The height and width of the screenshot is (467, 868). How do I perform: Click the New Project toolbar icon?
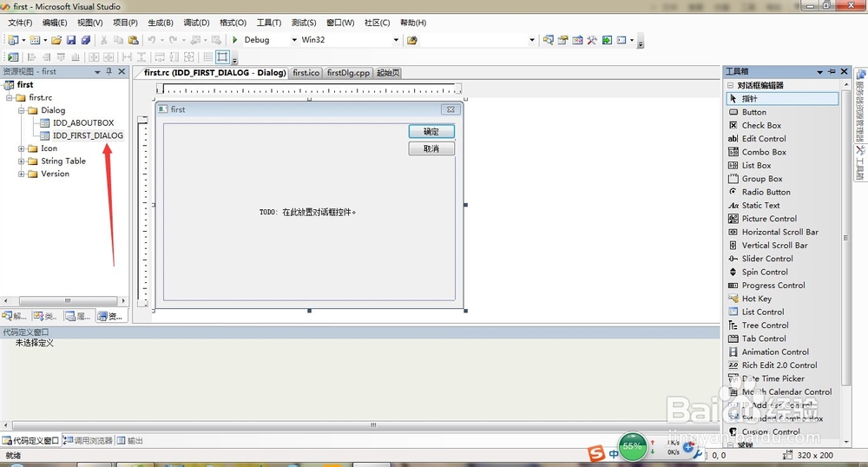(x=13, y=40)
